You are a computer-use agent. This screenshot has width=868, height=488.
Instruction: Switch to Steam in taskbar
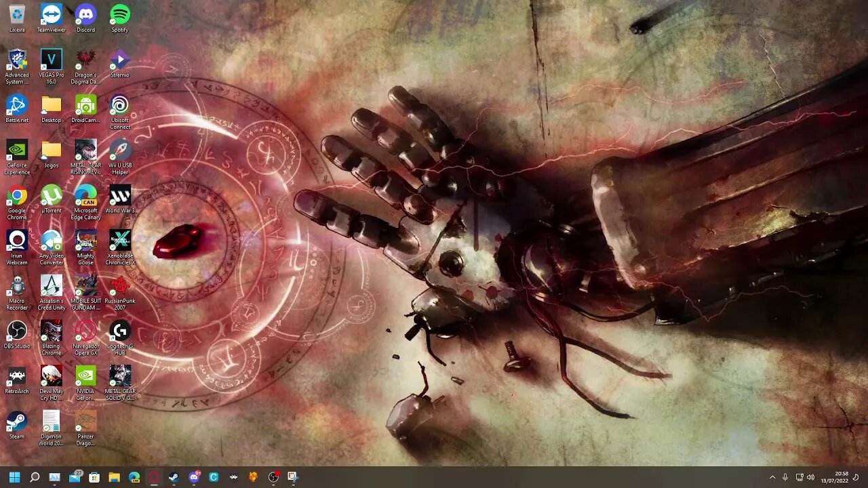174,477
